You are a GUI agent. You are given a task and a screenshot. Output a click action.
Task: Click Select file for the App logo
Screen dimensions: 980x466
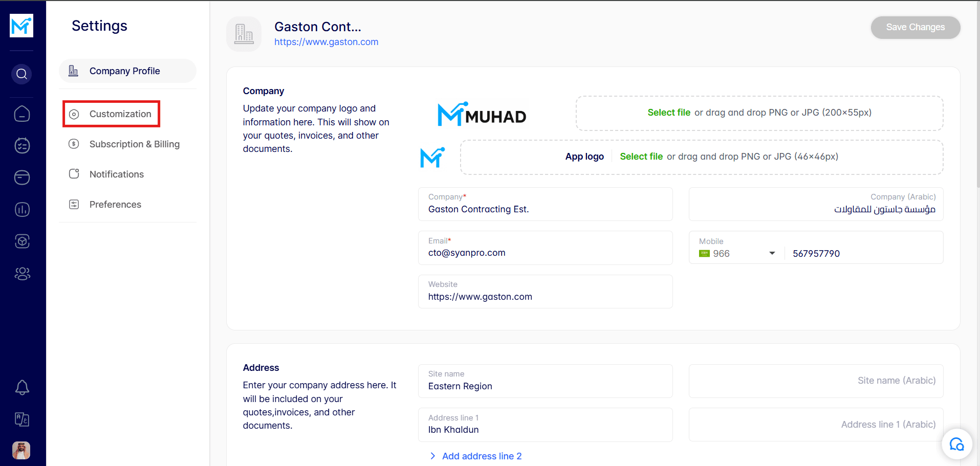tap(641, 157)
